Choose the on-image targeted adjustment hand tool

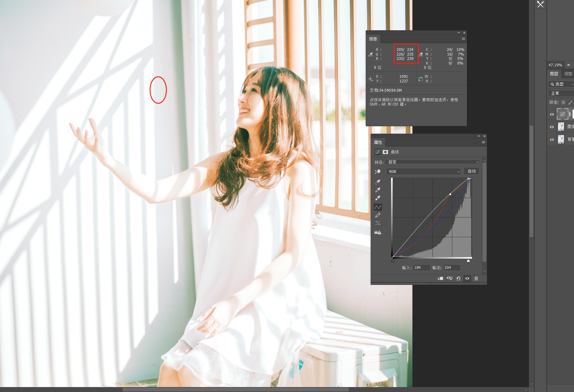point(378,172)
